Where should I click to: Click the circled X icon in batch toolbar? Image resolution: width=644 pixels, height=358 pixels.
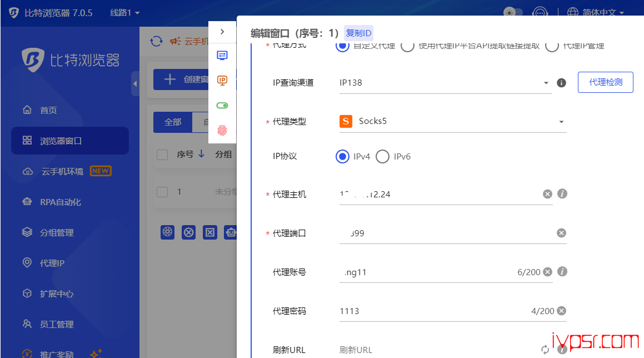[188, 232]
